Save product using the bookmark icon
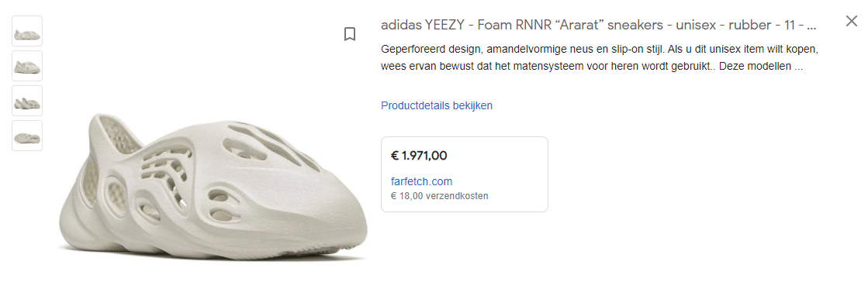Image resolution: width=868 pixels, height=303 pixels. point(349,34)
